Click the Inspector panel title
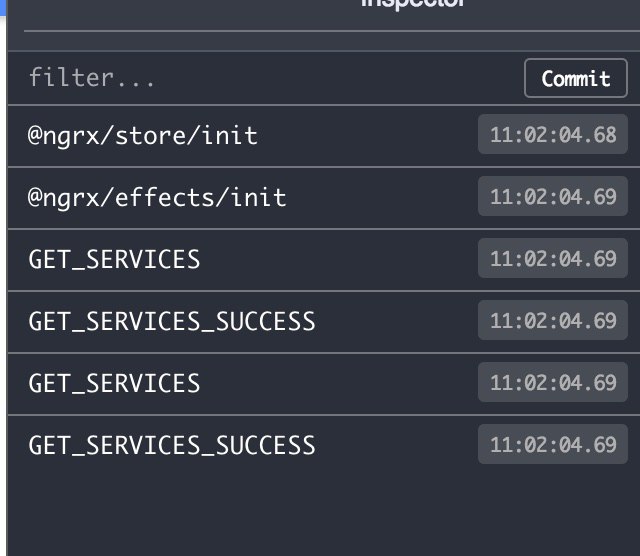 click(x=413, y=3)
